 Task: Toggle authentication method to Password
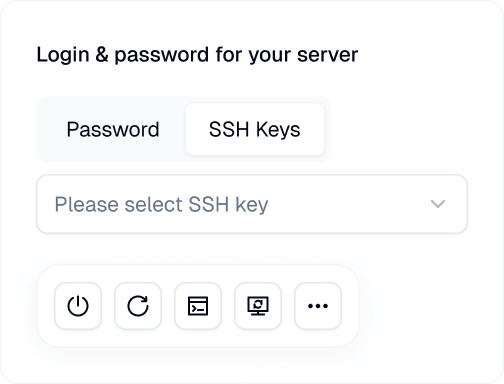point(113,129)
